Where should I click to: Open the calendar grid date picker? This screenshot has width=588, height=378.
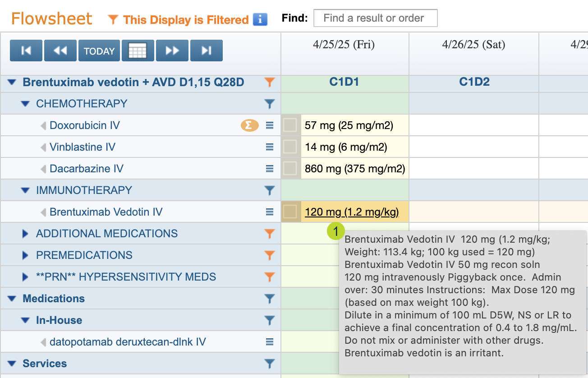pyautogui.click(x=138, y=51)
